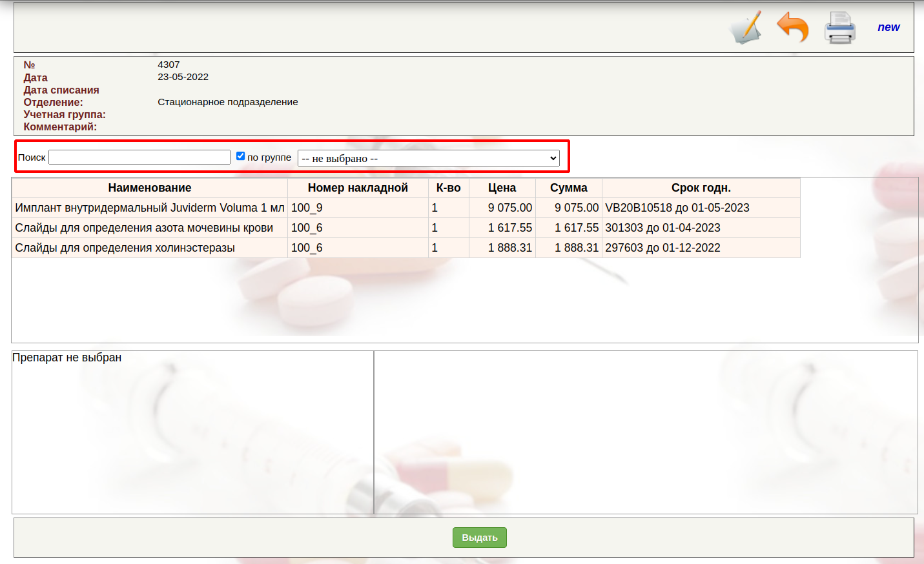Select 'Слайды для определения холинэстеразы' row
The width and height of the screenshot is (924, 564).
click(125, 248)
